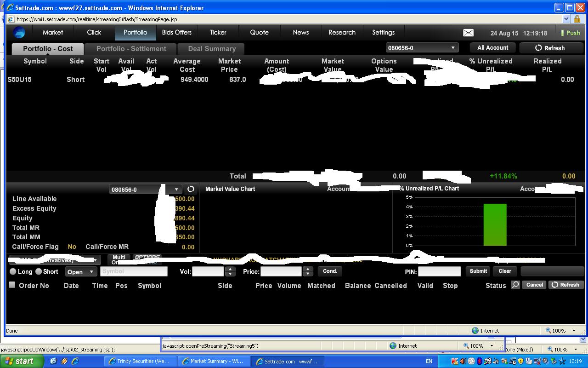The width and height of the screenshot is (588, 368).
Task: Click the zoom magnifier icon in status bar
Action: coord(548,330)
